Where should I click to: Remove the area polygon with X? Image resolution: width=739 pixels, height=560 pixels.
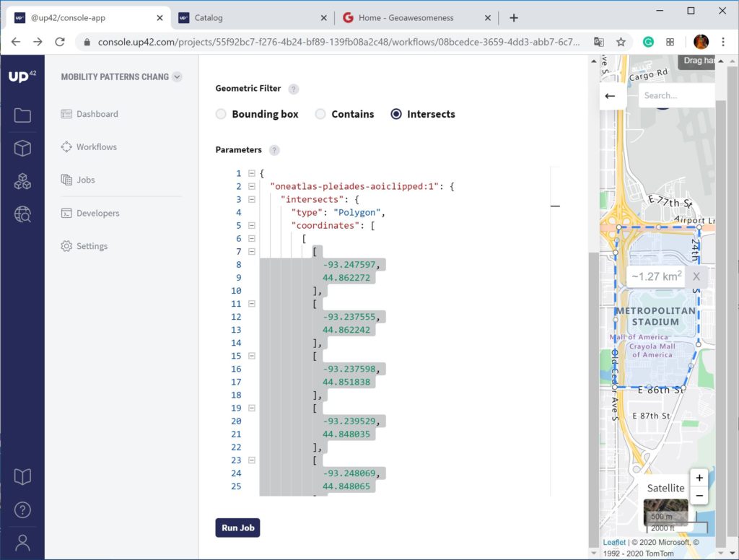pyautogui.click(x=696, y=276)
